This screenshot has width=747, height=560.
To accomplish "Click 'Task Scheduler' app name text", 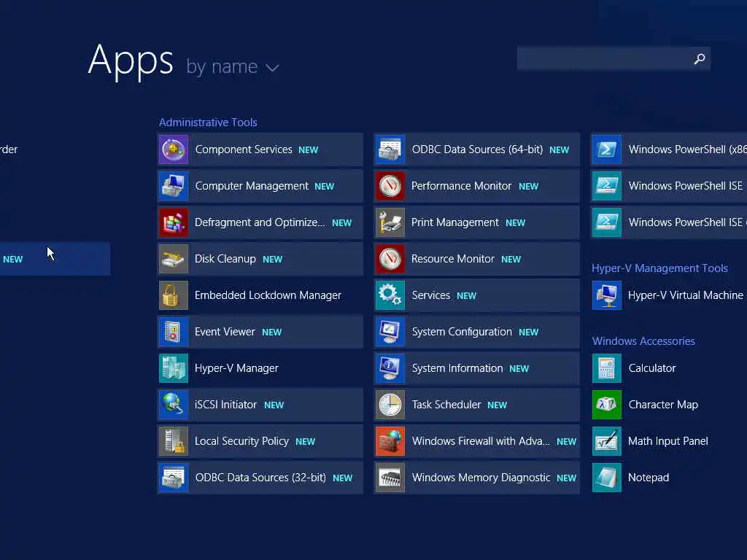I will 446,405.
